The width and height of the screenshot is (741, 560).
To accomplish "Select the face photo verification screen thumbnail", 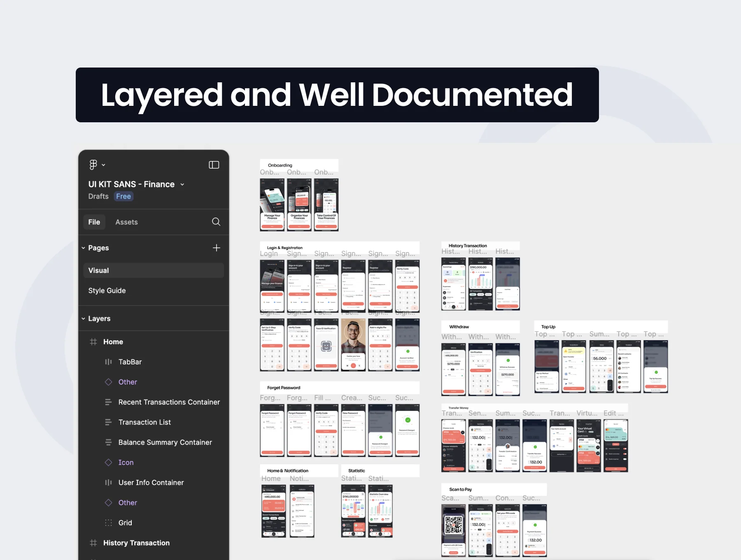I will (353, 345).
